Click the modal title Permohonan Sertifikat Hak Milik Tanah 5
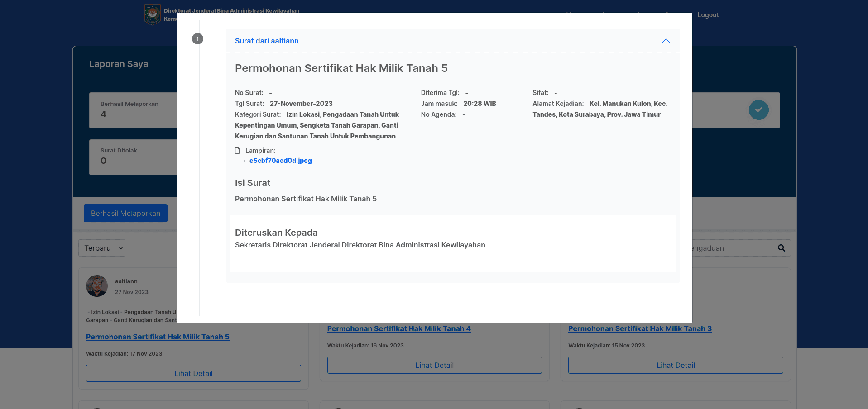 pos(341,68)
